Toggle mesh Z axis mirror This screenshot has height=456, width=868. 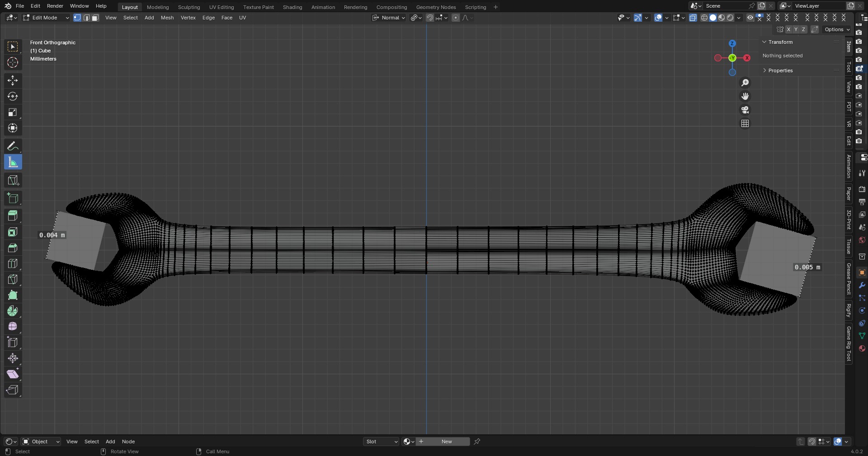pos(803,29)
